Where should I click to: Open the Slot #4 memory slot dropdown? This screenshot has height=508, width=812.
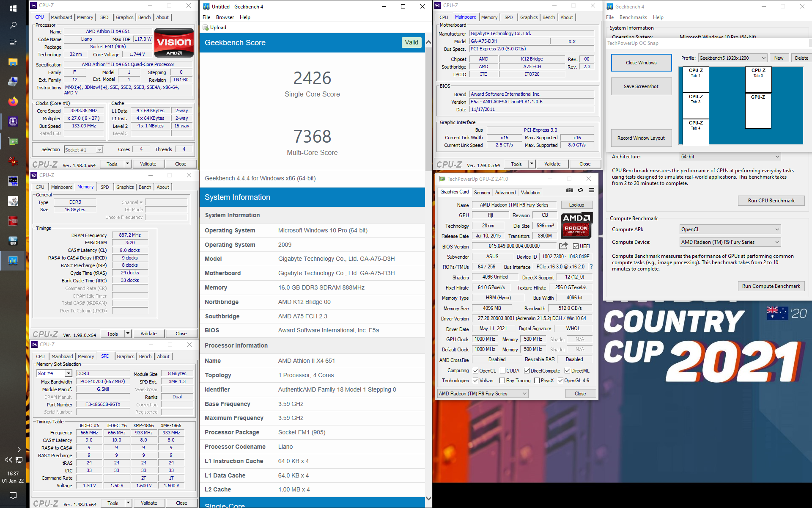54,373
